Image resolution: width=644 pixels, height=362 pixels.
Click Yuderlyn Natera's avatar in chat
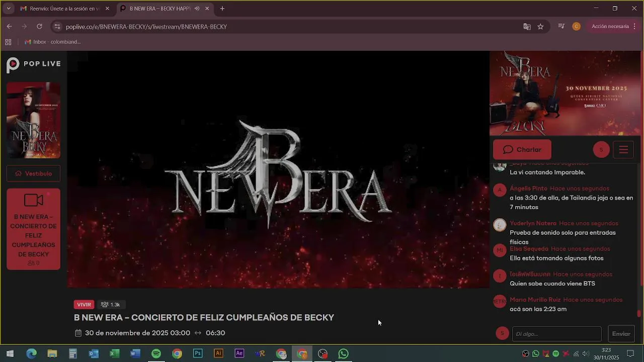click(x=500, y=225)
